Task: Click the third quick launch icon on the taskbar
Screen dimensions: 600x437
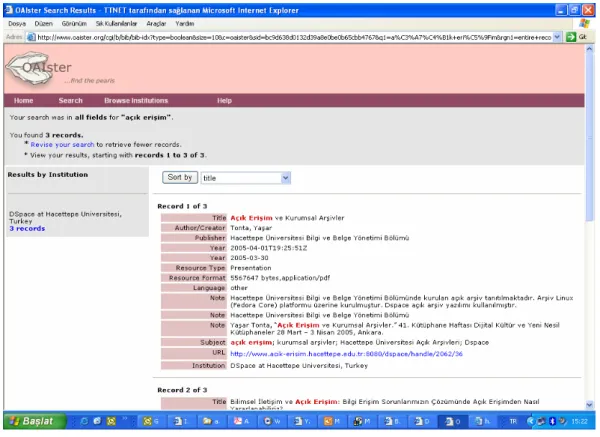Action: coord(111,421)
